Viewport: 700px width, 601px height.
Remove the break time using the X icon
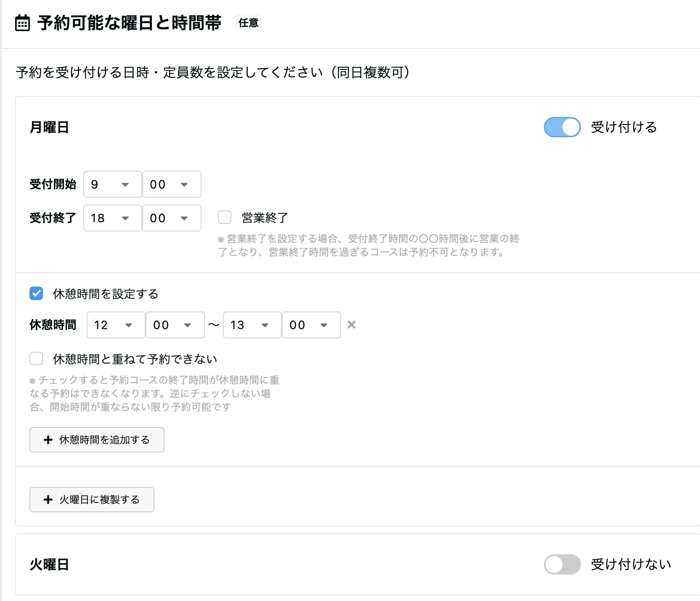(x=352, y=324)
